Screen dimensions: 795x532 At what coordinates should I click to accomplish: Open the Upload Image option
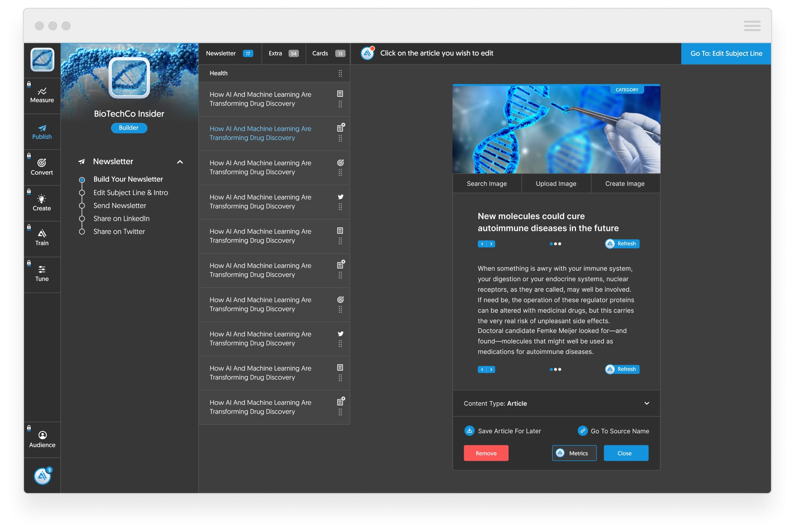[x=556, y=184]
